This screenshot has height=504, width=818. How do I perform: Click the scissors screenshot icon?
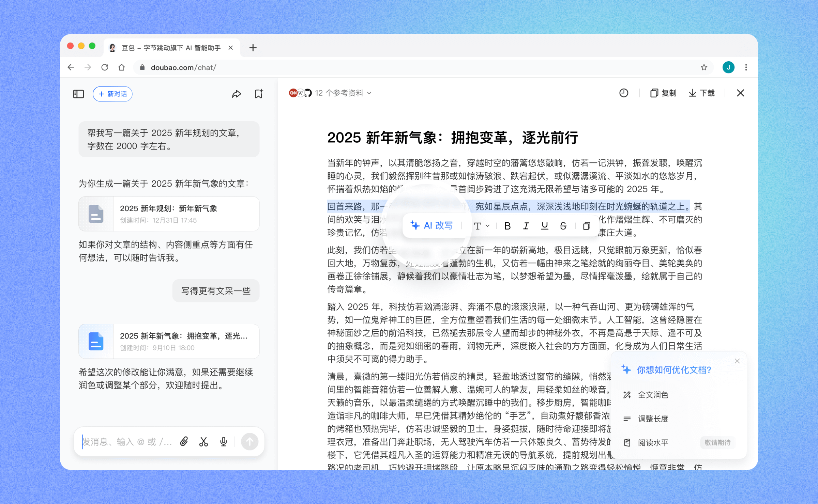203,442
